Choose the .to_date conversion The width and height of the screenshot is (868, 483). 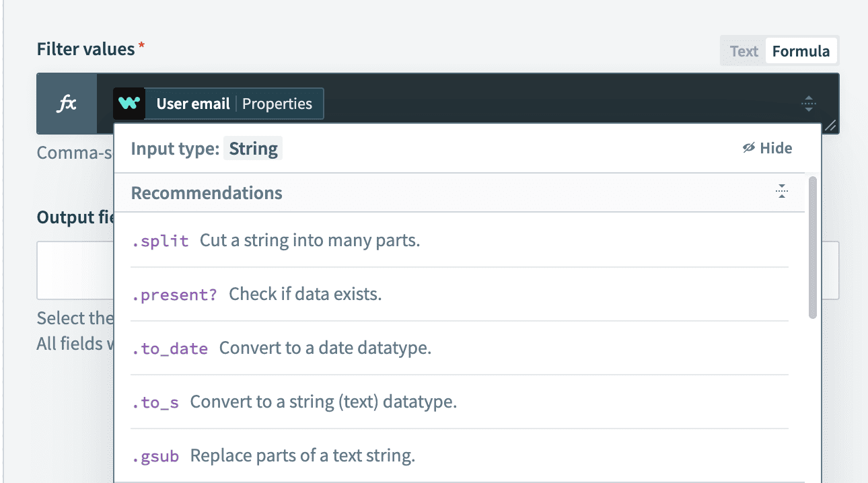pos(170,348)
